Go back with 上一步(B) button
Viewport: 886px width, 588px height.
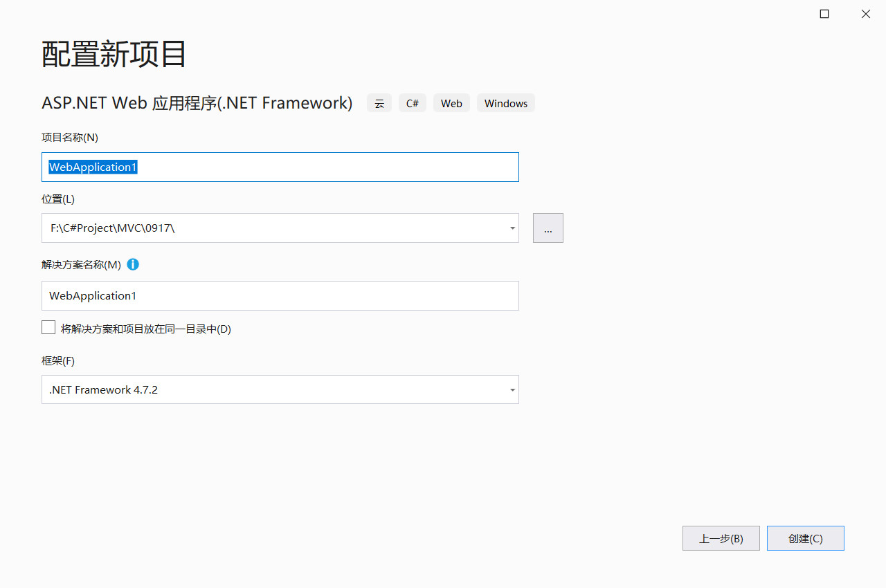pyautogui.click(x=721, y=538)
